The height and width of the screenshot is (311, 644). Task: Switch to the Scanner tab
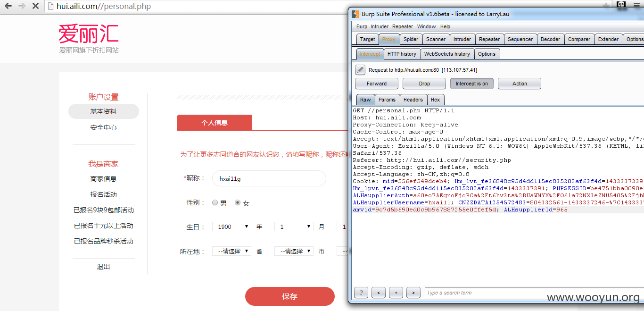(x=436, y=39)
